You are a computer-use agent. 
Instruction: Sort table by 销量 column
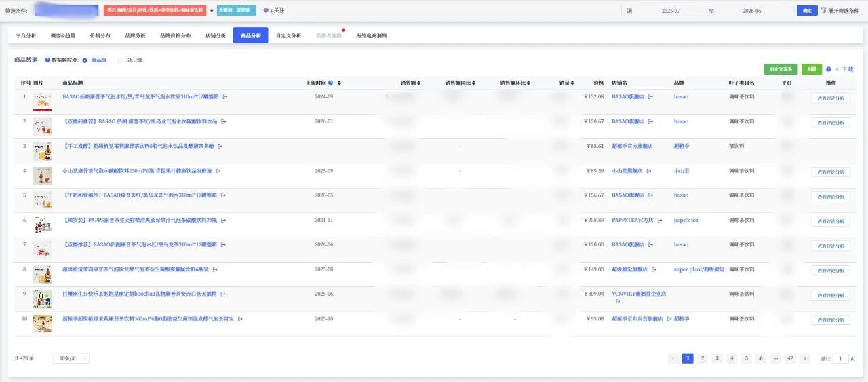[x=572, y=83]
